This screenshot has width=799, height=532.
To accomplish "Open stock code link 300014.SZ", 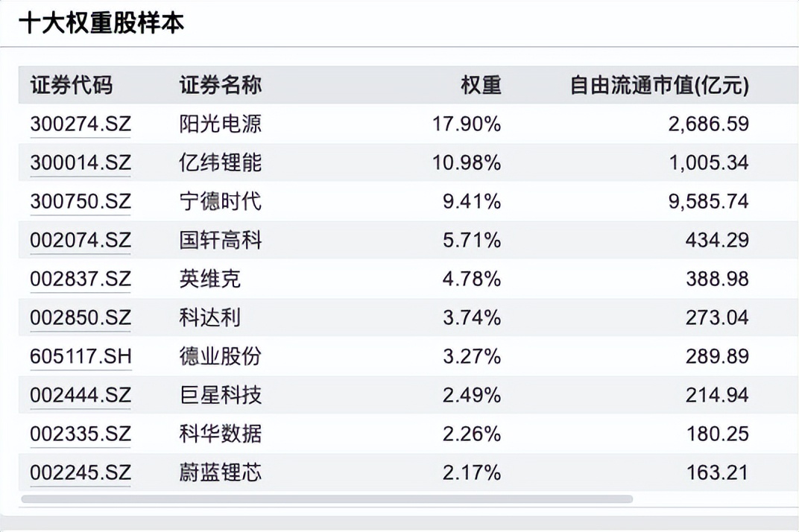I will click(x=80, y=162).
